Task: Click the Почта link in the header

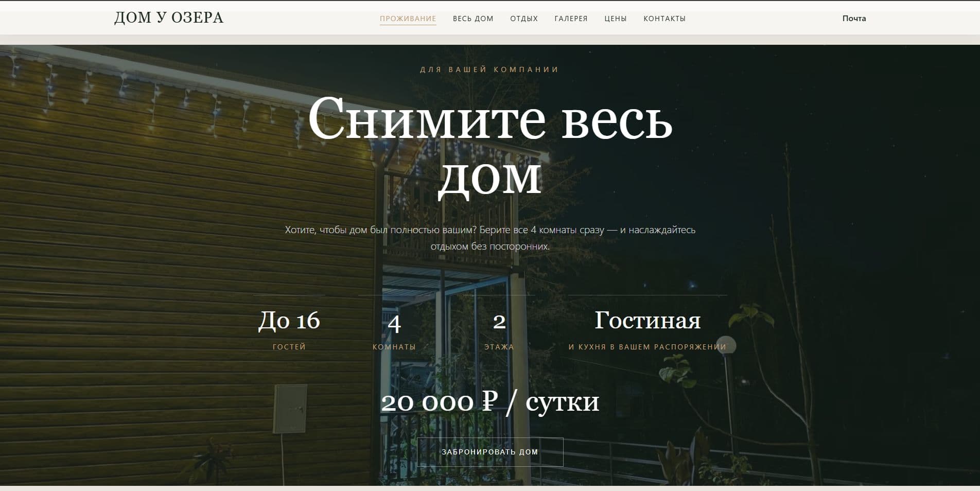Action: point(854,19)
